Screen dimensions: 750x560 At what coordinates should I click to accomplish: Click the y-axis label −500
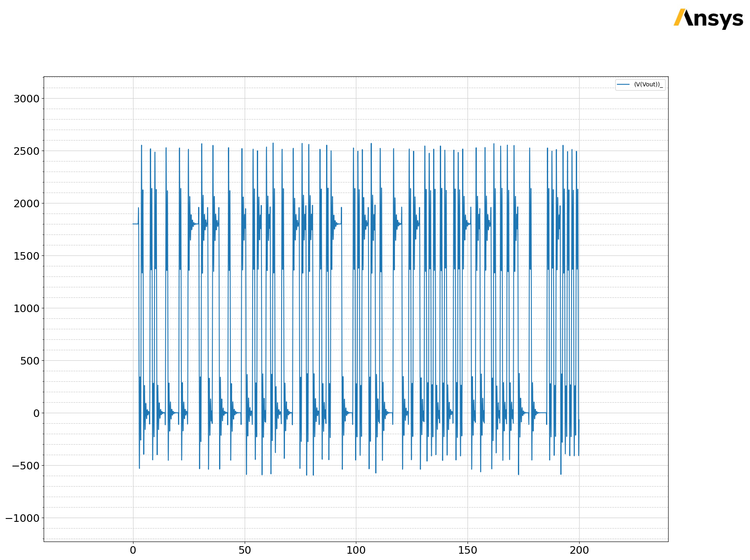pyautogui.click(x=26, y=466)
